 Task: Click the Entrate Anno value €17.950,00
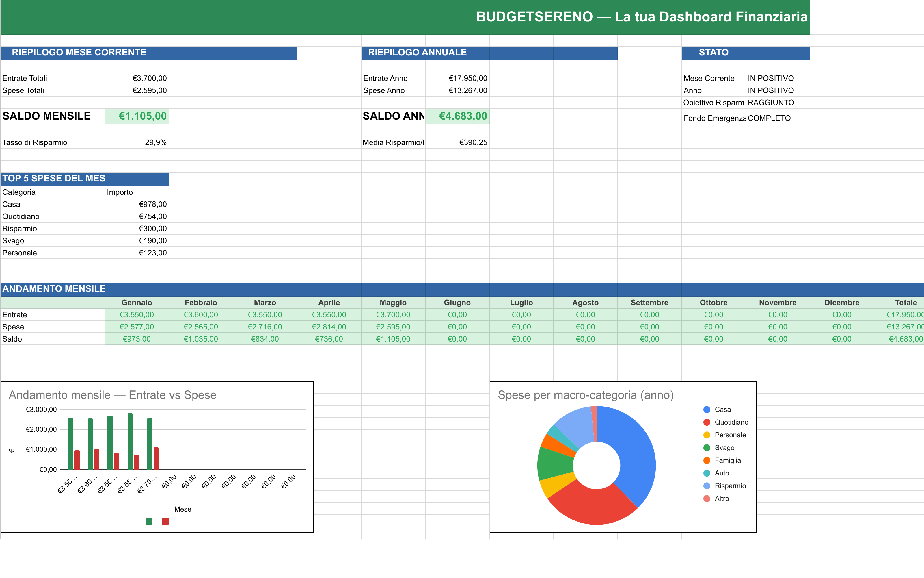(457, 78)
